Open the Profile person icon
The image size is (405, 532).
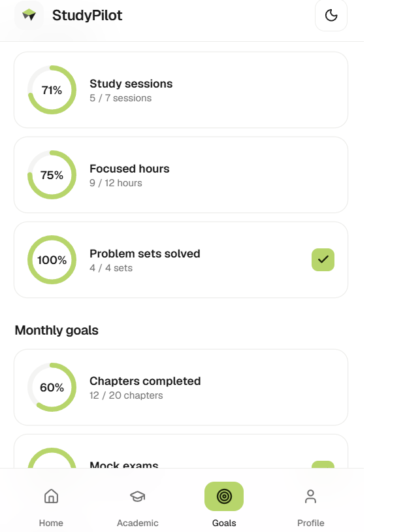click(310, 496)
